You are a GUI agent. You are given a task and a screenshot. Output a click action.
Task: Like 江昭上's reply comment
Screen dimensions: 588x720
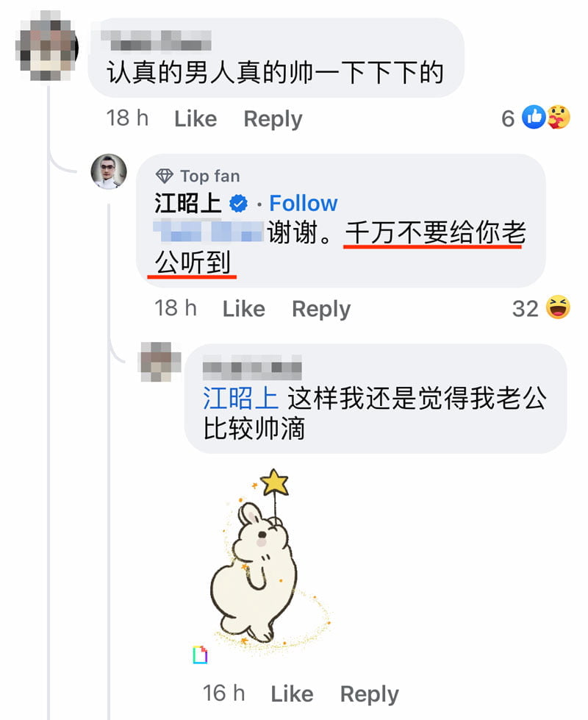coord(244,309)
